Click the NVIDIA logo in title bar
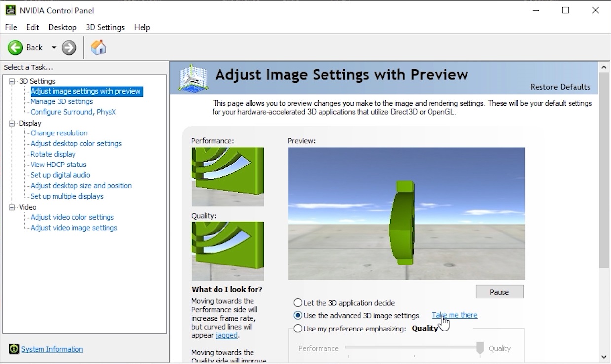The image size is (611, 364). click(10, 10)
